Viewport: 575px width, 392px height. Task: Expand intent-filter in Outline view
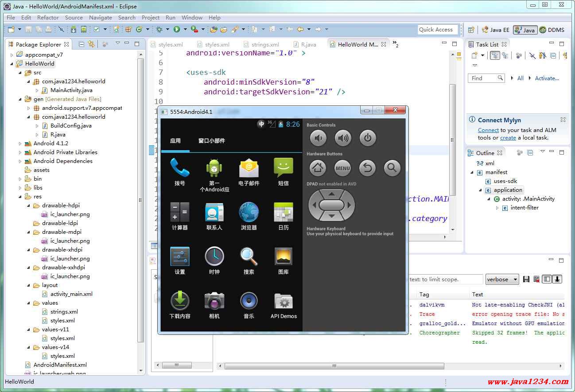[497, 208]
